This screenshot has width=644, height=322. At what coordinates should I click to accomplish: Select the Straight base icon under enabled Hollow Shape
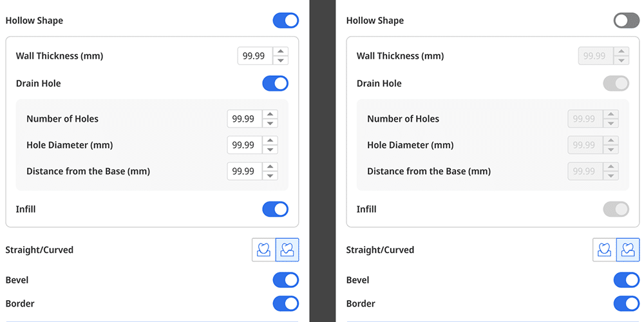click(263, 250)
